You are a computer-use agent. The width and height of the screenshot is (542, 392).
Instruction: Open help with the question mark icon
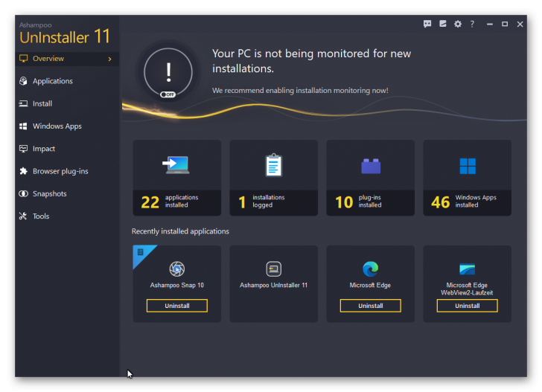click(x=472, y=24)
